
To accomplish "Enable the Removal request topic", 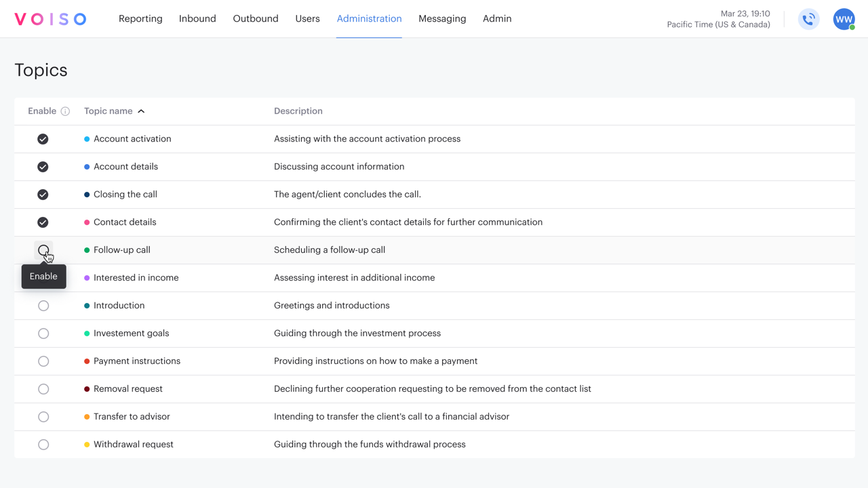I will click(43, 389).
